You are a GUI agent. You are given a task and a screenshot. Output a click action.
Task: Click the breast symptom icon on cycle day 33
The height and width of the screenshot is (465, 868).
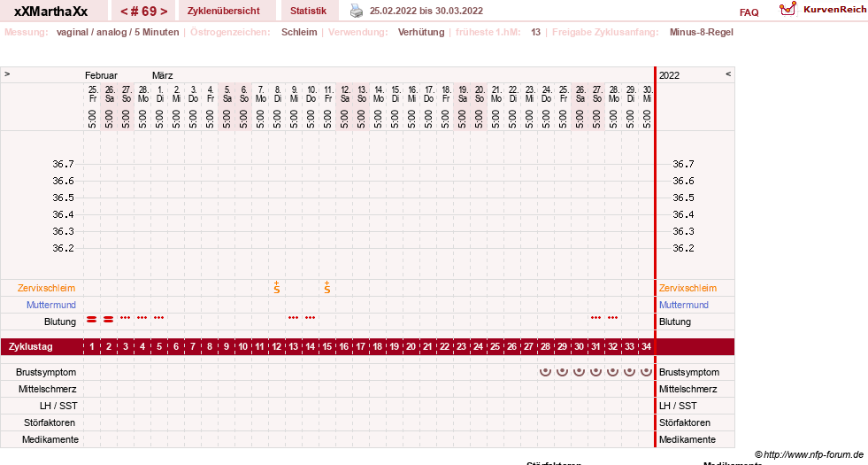(629, 371)
